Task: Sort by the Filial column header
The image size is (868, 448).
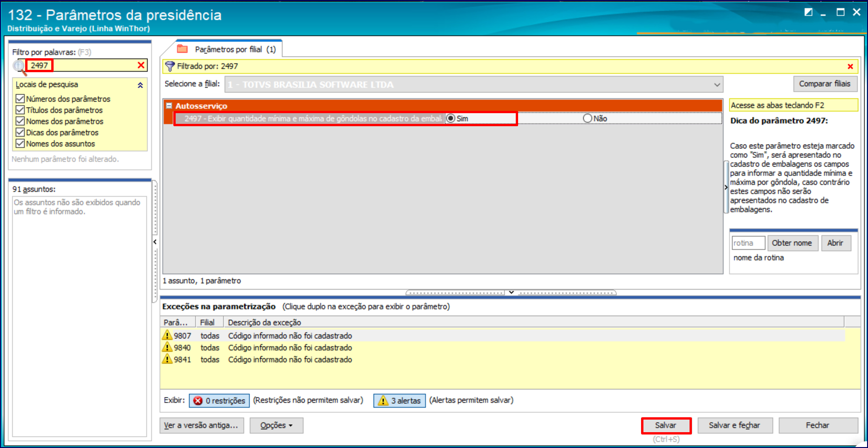Action: point(210,322)
